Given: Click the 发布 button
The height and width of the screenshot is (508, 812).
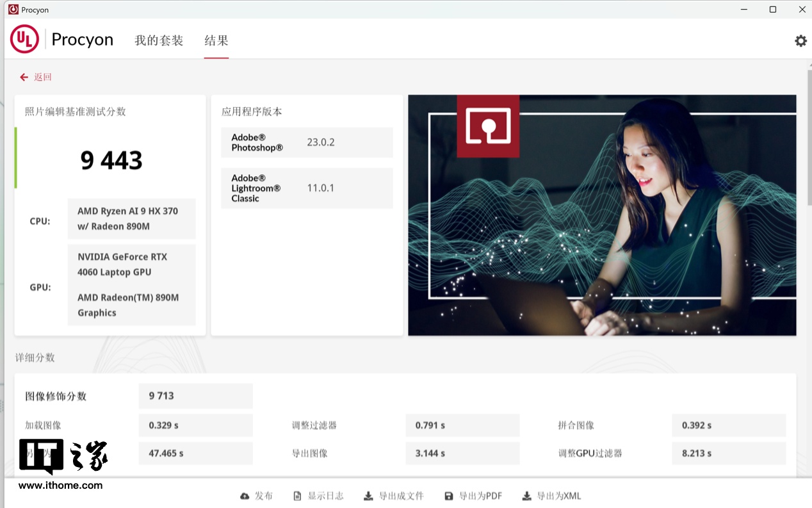Looking at the screenshot, I should click(263, 496).
